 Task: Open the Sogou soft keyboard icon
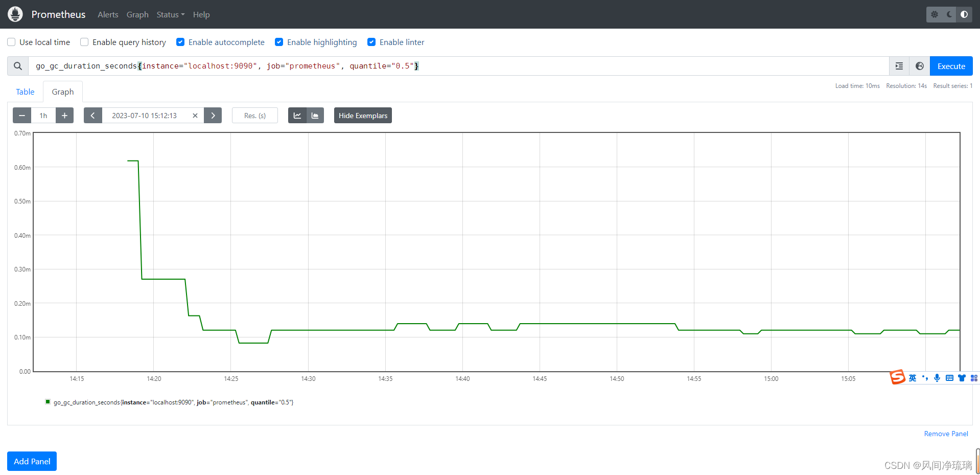[949, 378]
